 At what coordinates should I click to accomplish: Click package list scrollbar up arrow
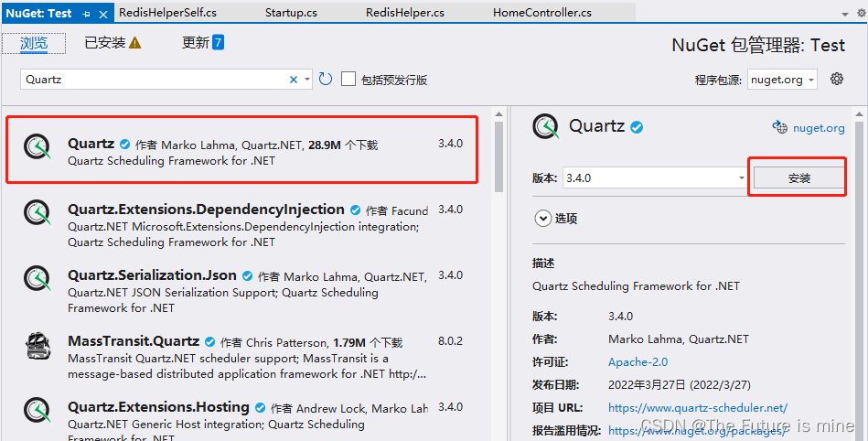click(498, 113)
